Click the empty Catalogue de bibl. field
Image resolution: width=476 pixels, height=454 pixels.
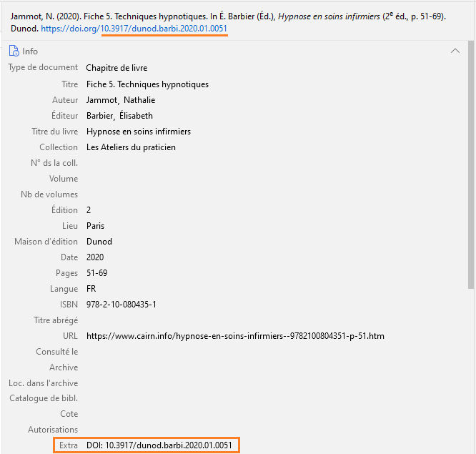(273, 398)
